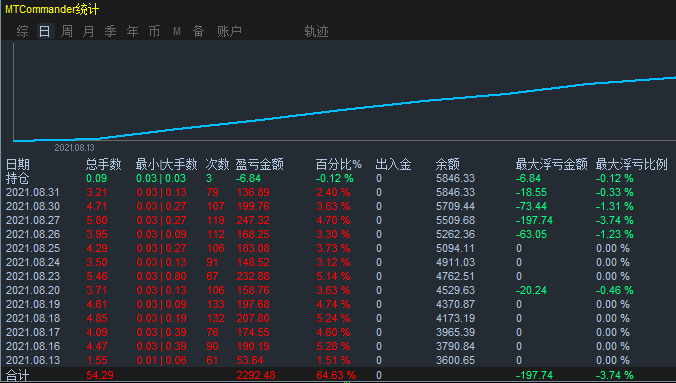The width and height of the screenshot is (676, 383).
Task: Switch to the 综 summary tab
Action: (x=22, y=31)
